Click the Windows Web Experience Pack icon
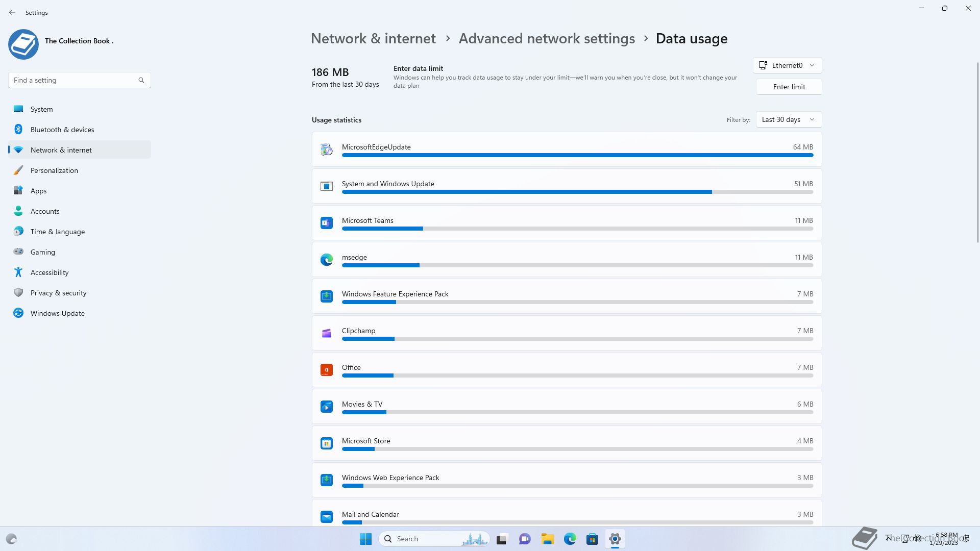The height and width of the screenshot is (551, 980). 327,480
